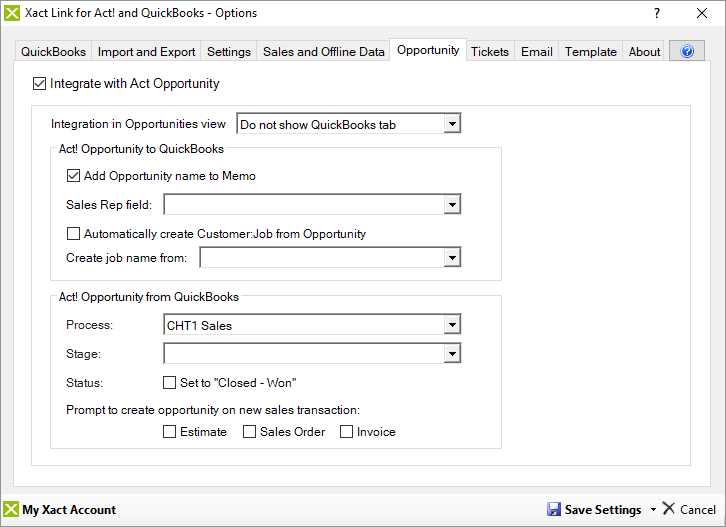The image size is (726, 527).
Task: Open the blue help icon tab
Action: coord(687,51)
